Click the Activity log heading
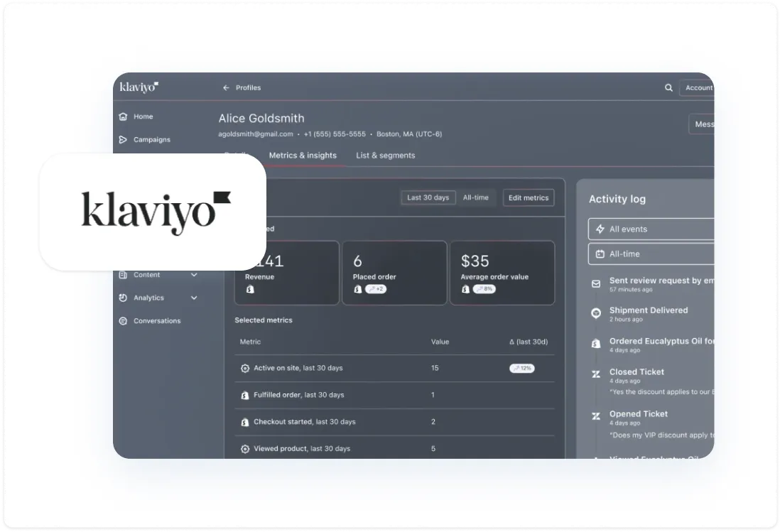The height and width of the screenshot is (532, 780). 617,199
